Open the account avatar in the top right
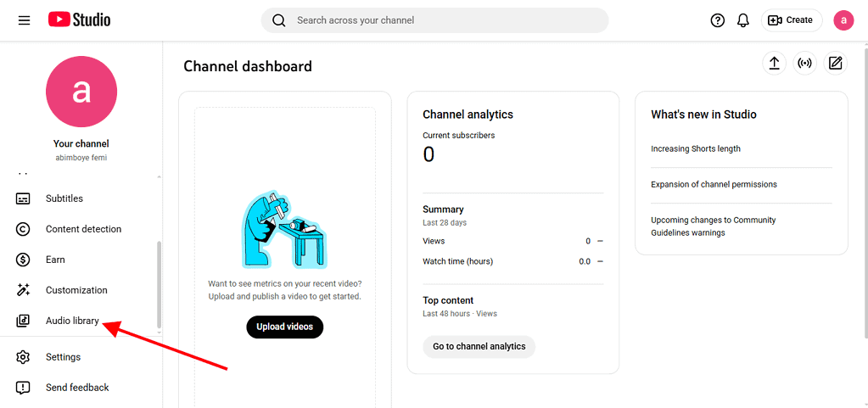The width and height of the screenshot is (868, 408). [843, 20]
